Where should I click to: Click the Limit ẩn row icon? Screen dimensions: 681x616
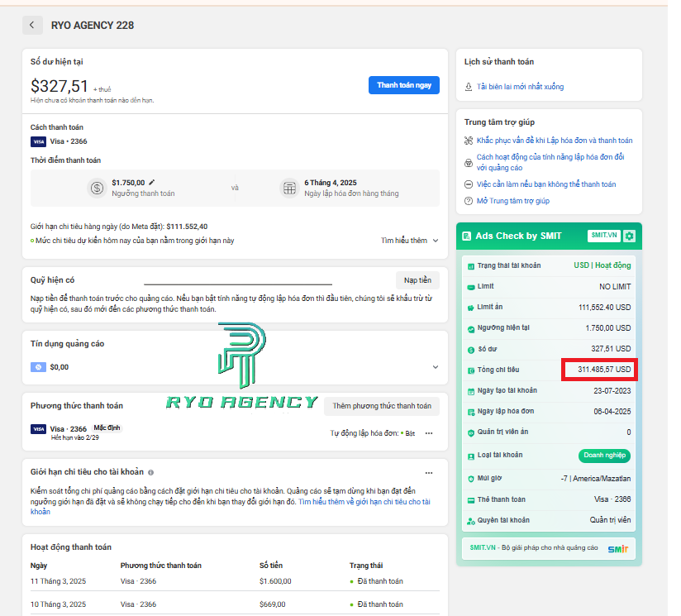click(471, 308)
